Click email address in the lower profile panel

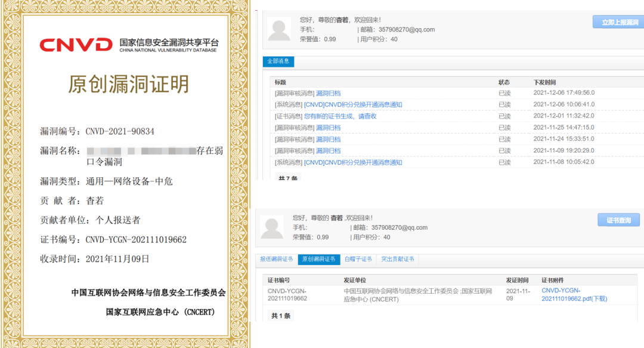tap(399, 227)
